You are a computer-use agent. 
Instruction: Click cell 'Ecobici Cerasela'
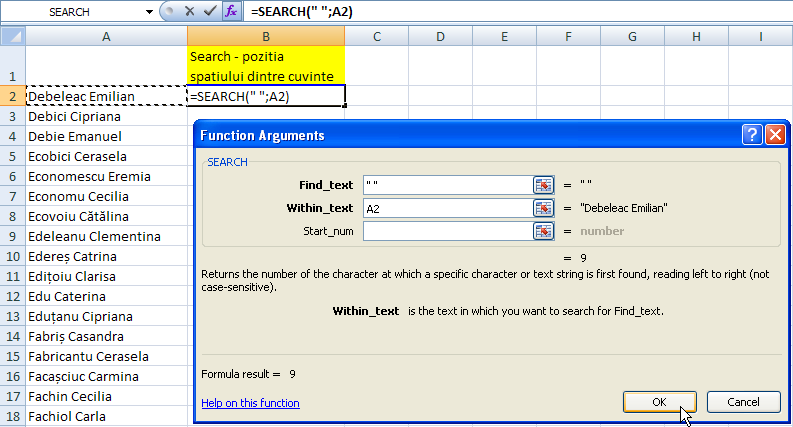106,156
